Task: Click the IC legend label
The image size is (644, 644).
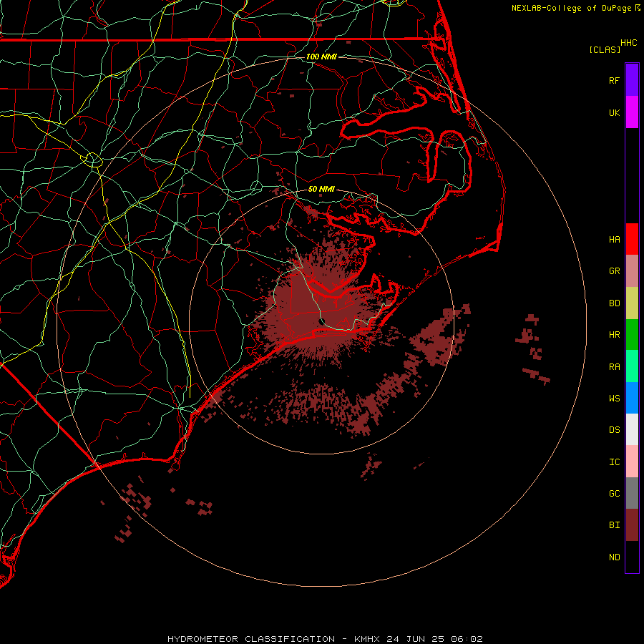Action: 614,462
